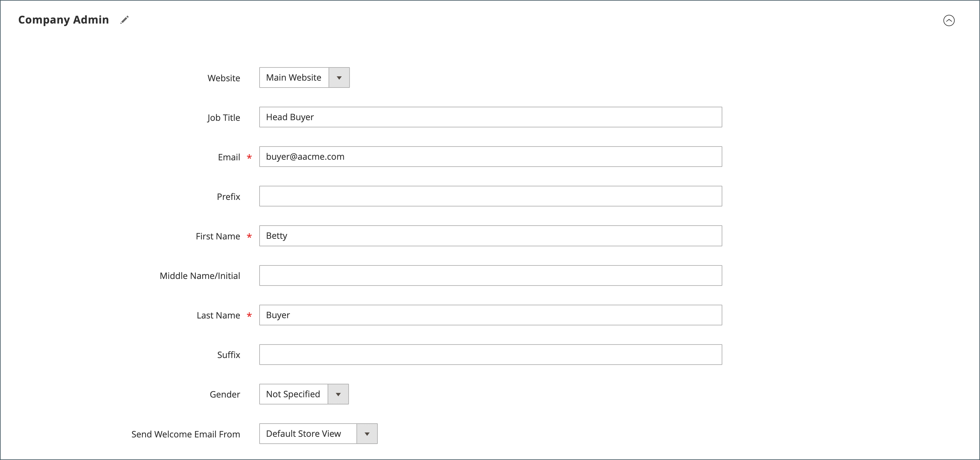Focus the empty Suffix input field
The image size is (980, 460).
pos(491,355)
